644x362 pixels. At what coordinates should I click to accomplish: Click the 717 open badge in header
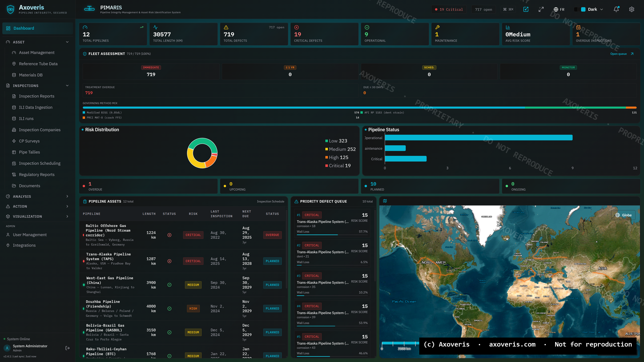pos(483,9)
